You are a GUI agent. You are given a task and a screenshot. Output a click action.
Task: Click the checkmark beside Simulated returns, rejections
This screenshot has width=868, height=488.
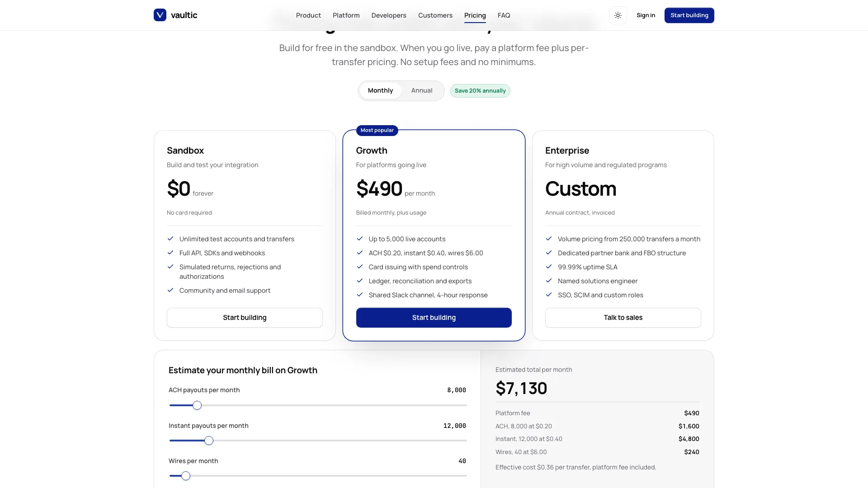tap(170, 267)
